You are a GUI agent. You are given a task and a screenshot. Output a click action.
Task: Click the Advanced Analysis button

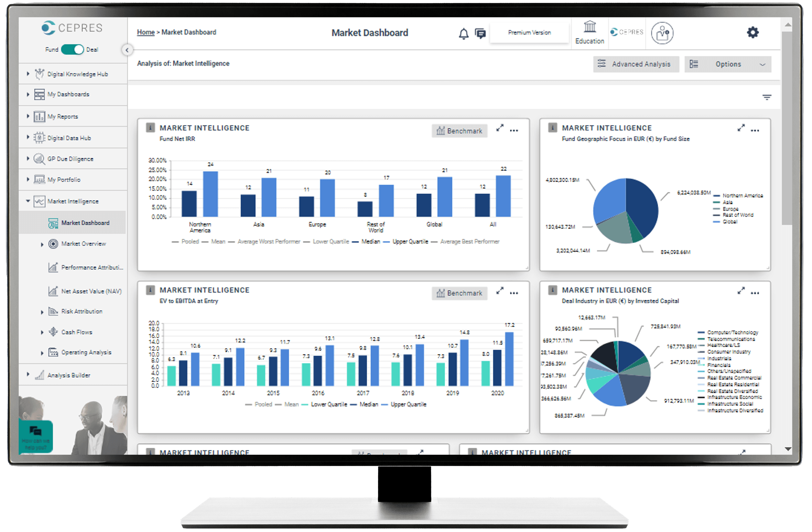click(x=636, y=64)
